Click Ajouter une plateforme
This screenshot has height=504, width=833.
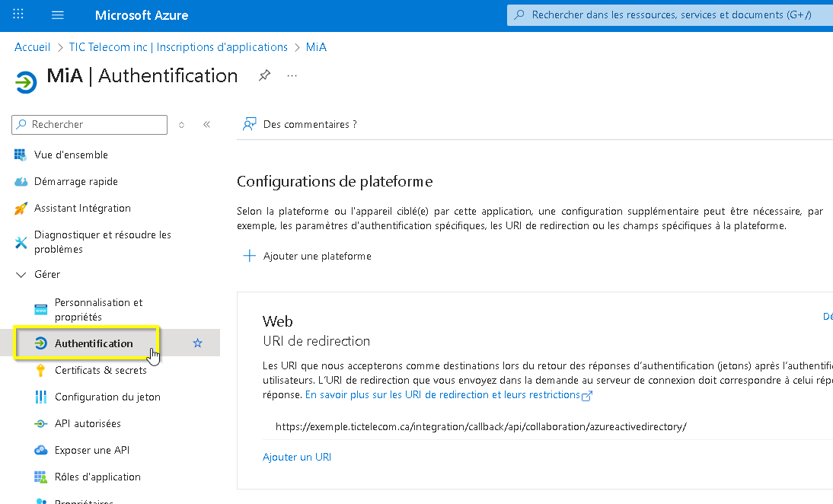tap(307, 256)
